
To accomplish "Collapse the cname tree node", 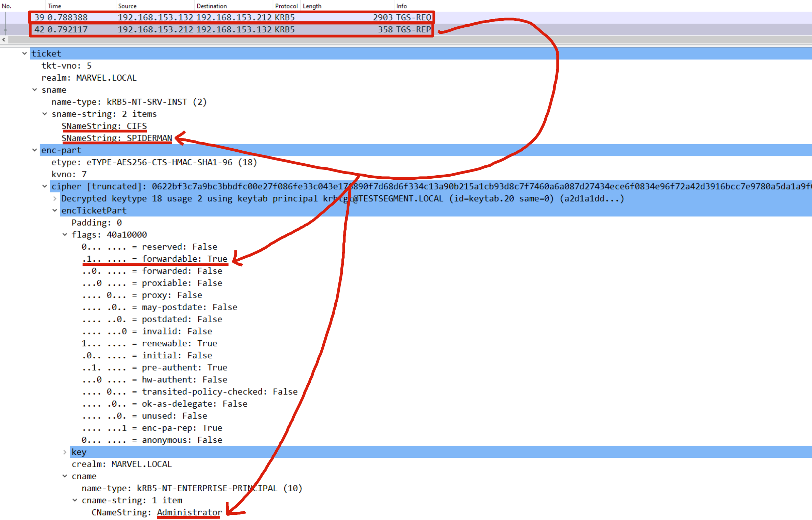I will click(x=65, y=476).
